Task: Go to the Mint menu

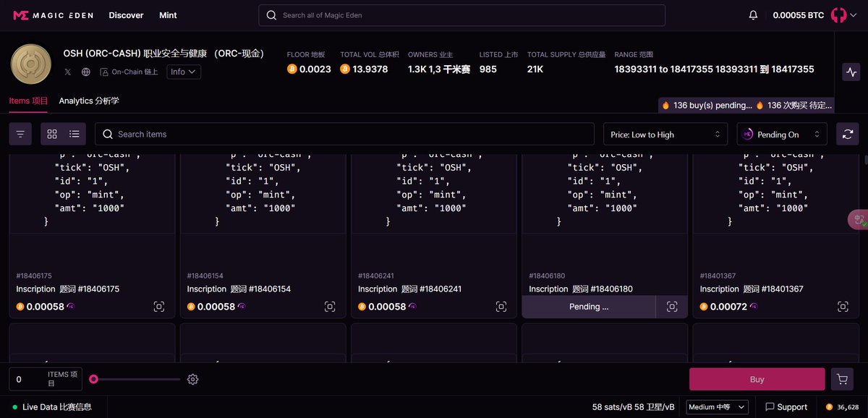Action: (168, 15)
